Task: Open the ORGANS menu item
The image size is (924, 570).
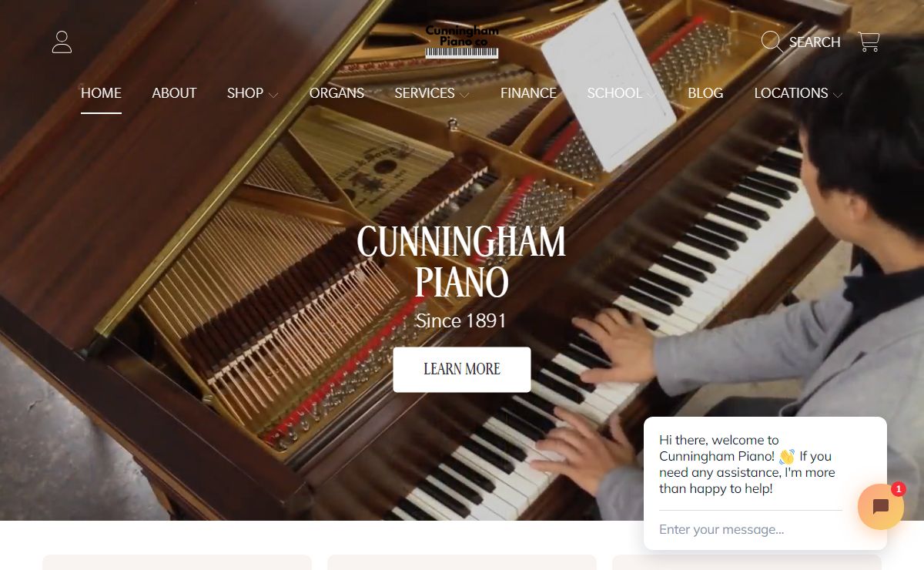Action: coord(336,93)
